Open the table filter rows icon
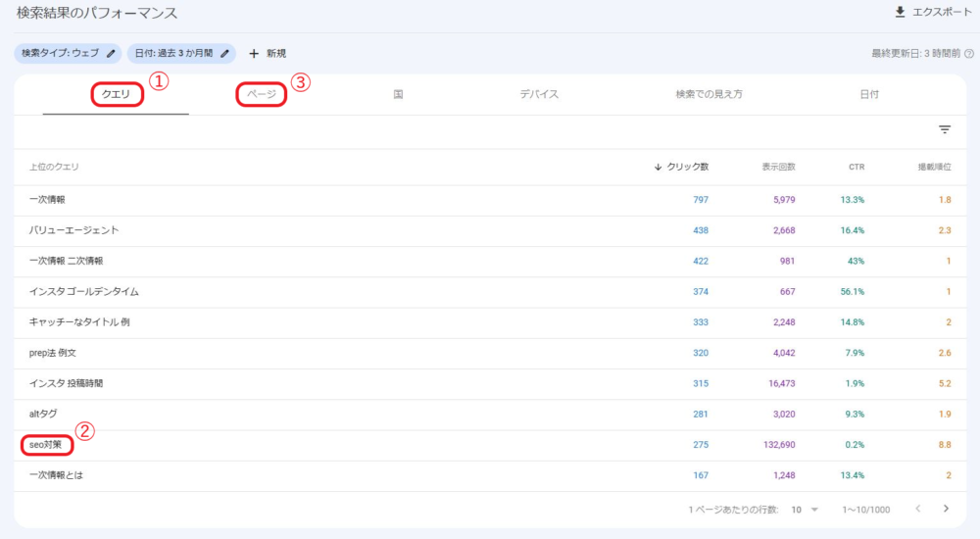 click(945, 129)
